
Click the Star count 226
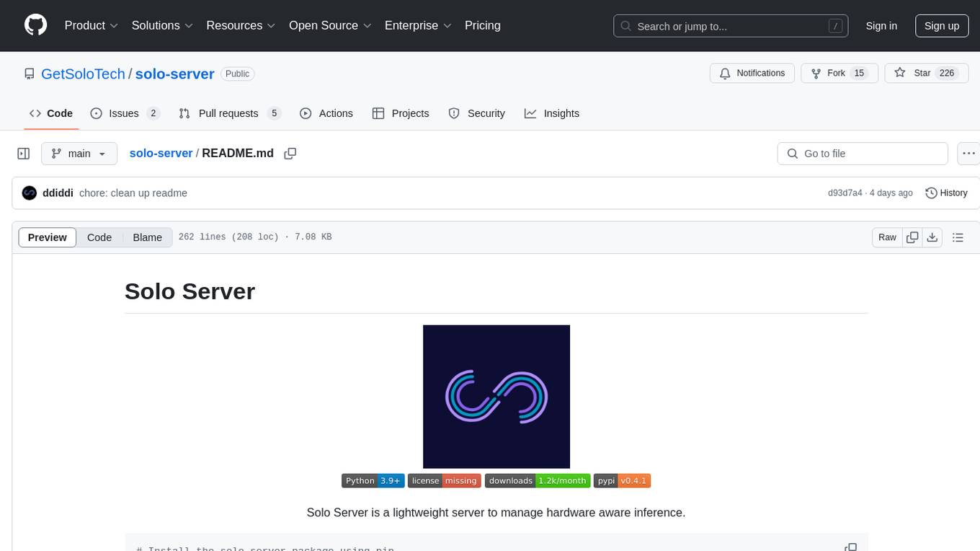(947, 74)
